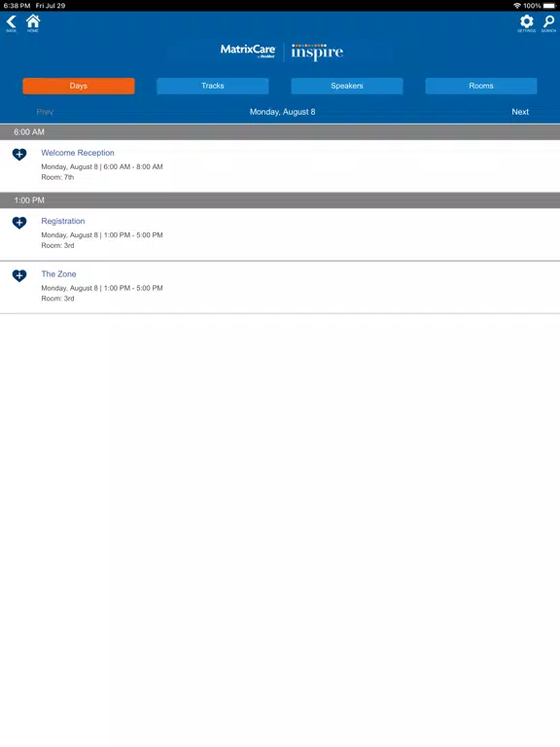Click the 6:00 AM section header

[x=280, y=132]
